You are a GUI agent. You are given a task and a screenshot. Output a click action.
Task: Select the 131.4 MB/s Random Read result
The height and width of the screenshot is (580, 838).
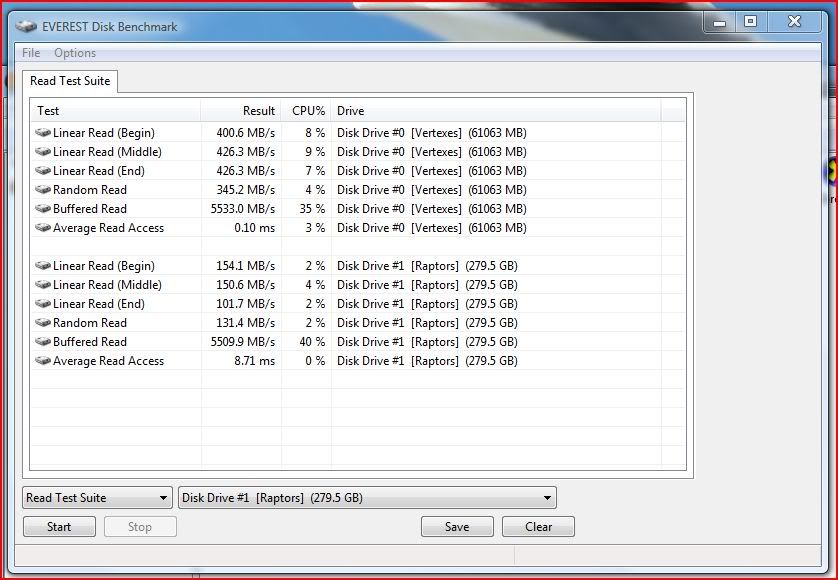[246, 322]
